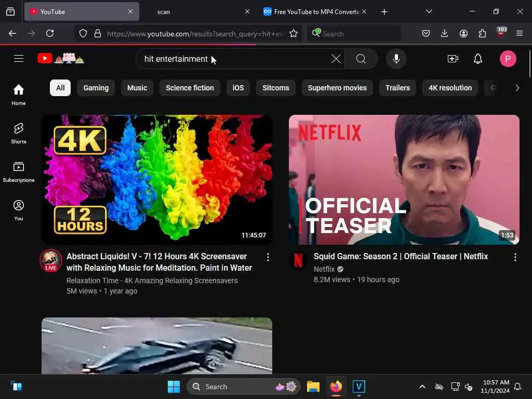Reload the page in Firefox

(50, 33)
